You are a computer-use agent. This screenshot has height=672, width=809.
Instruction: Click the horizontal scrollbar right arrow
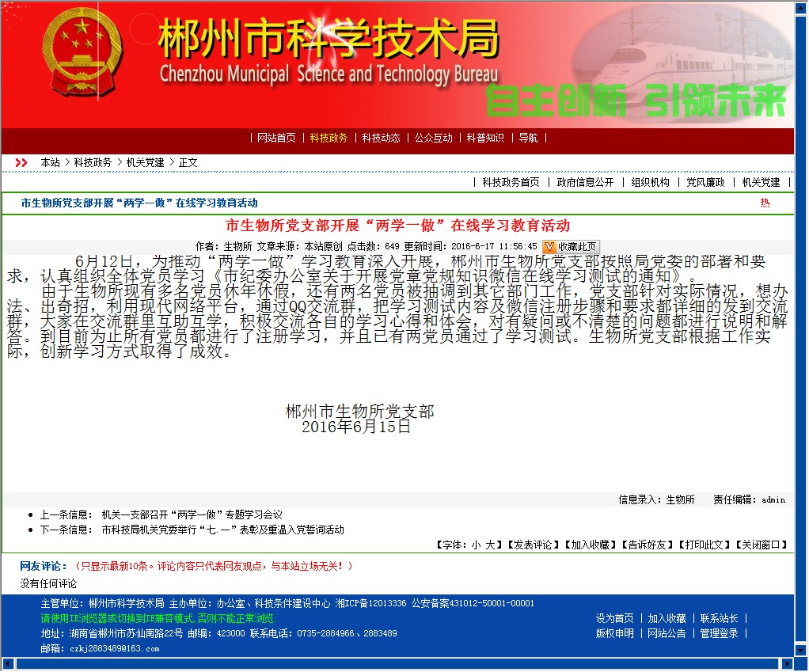pos(788,664)
